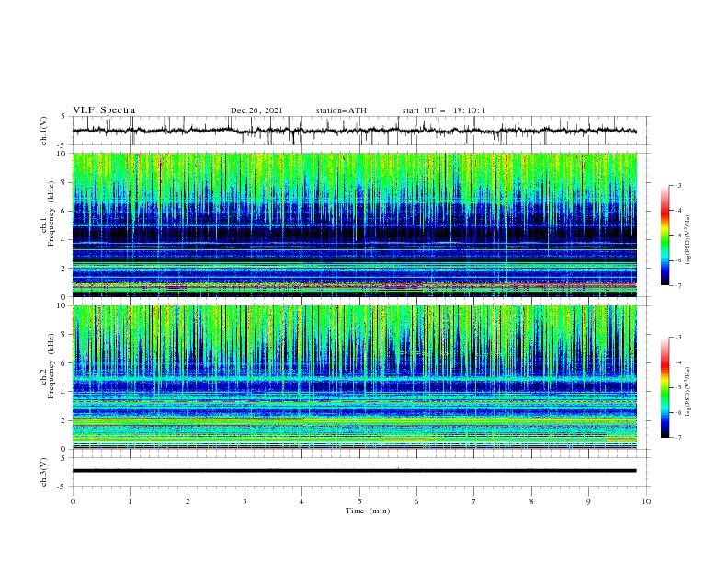Click the time axis tick label '2'
Image resolution: width=728 pixels, height=563 pixels.
coord(188,501)
